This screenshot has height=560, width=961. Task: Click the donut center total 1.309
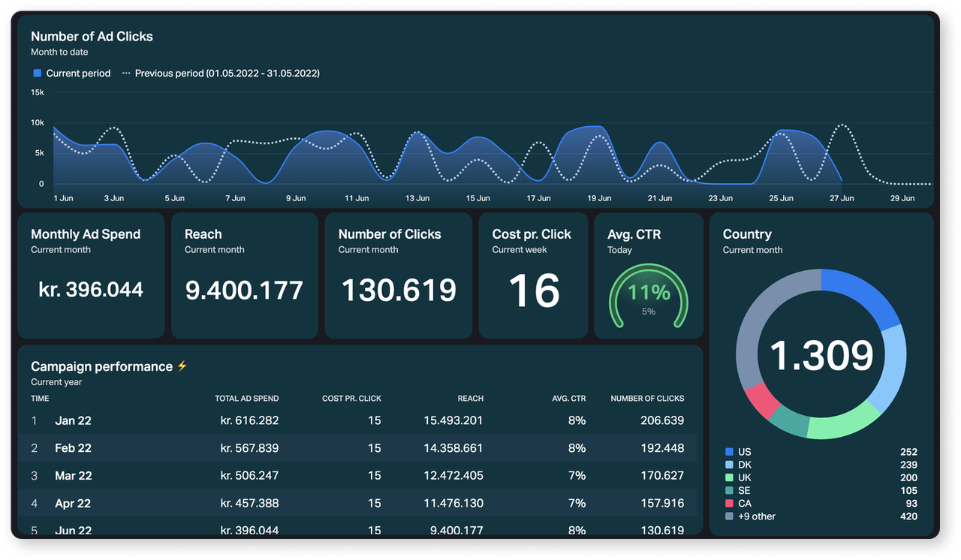pyautogui.click(x=822, y=357)
